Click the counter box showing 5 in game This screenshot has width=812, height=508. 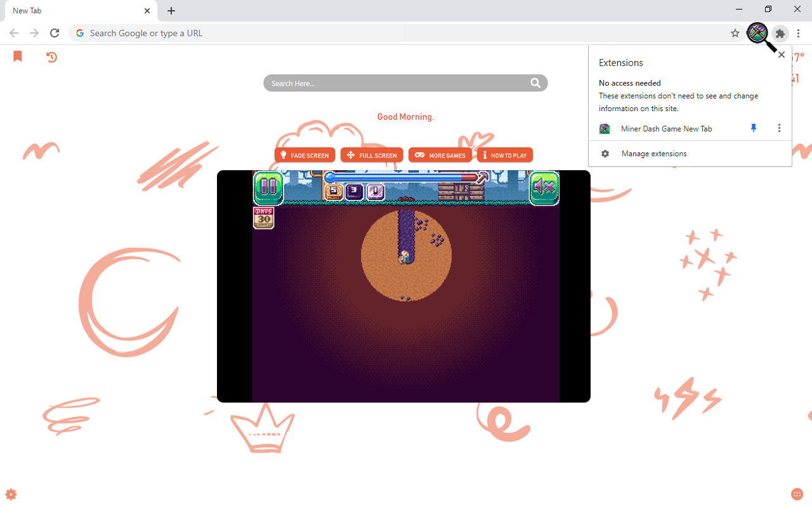(x=334, y=191)
